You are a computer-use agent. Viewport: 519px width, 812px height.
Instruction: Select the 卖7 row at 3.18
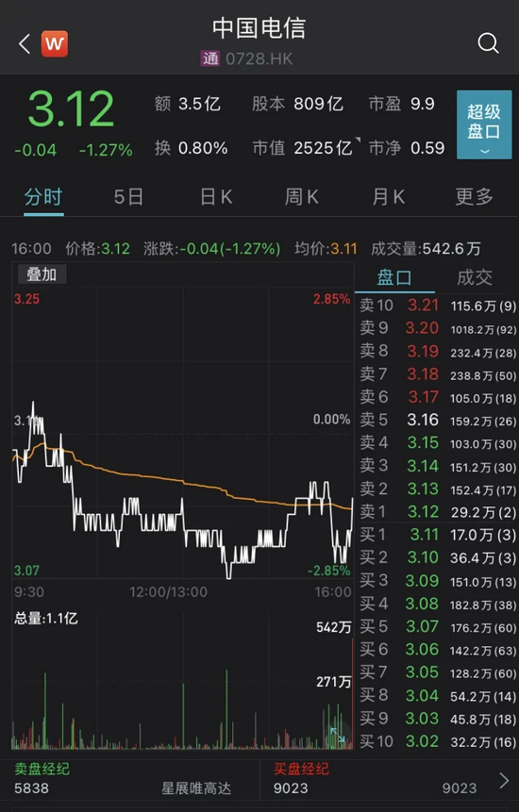pos(438,373)
